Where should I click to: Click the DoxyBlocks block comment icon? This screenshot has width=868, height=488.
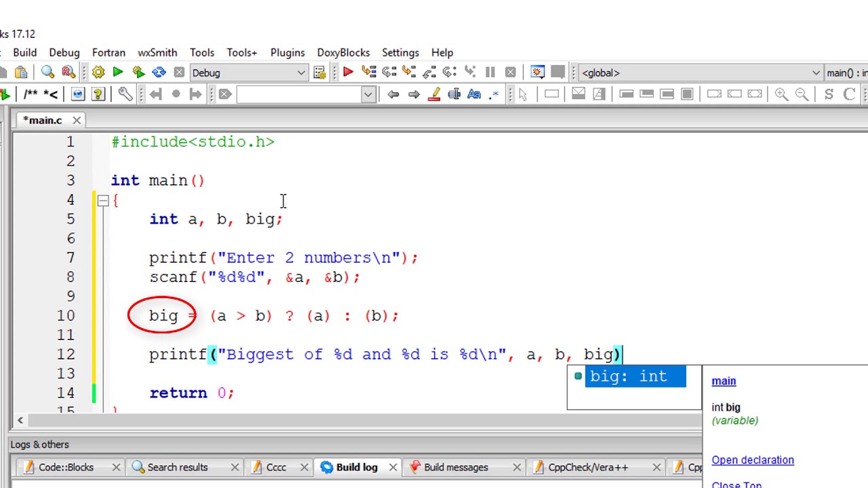[31, 94]
